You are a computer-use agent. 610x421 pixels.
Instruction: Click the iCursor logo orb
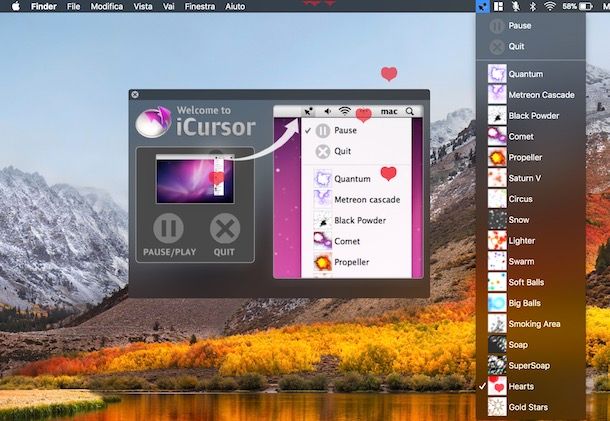pos(154,121)
